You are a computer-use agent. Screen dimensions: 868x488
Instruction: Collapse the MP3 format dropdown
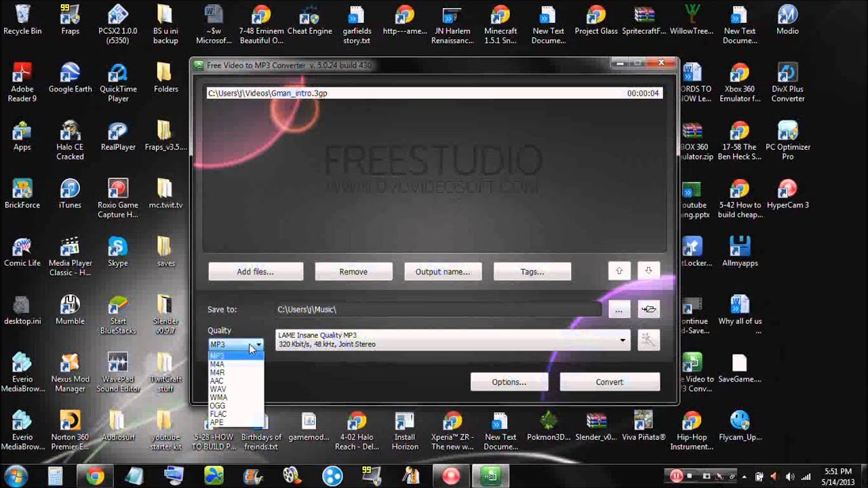click(x=258, y=345)
